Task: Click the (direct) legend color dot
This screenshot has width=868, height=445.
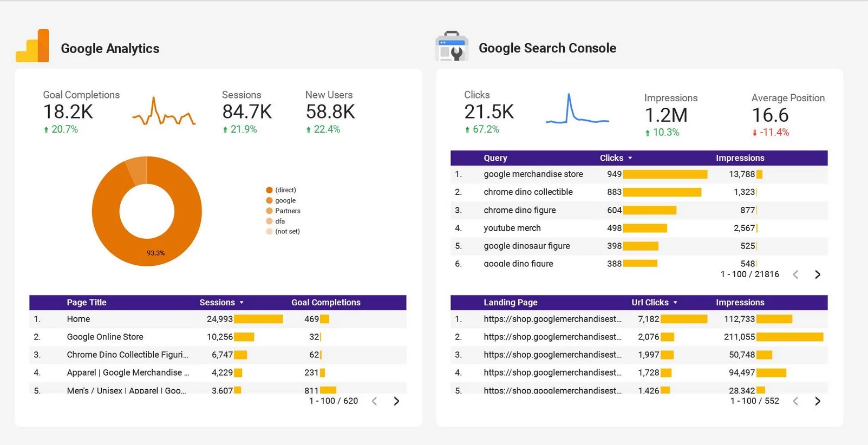Action: (269, 190)
